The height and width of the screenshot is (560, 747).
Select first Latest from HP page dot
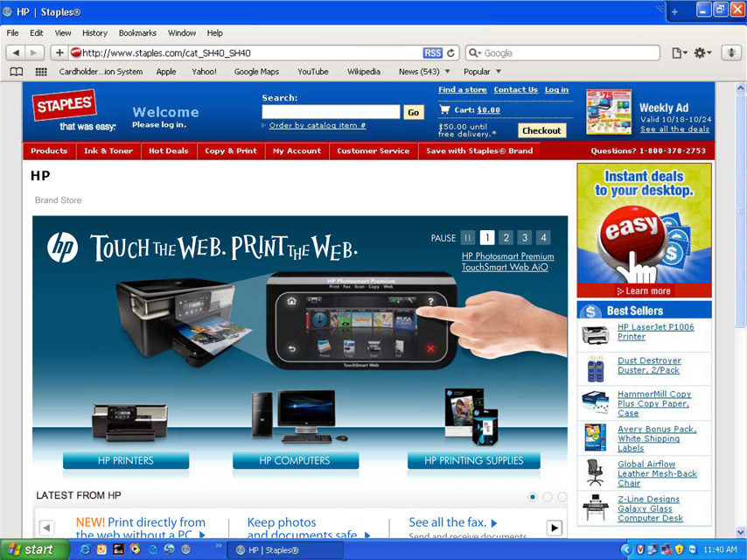tap(533, 497)
